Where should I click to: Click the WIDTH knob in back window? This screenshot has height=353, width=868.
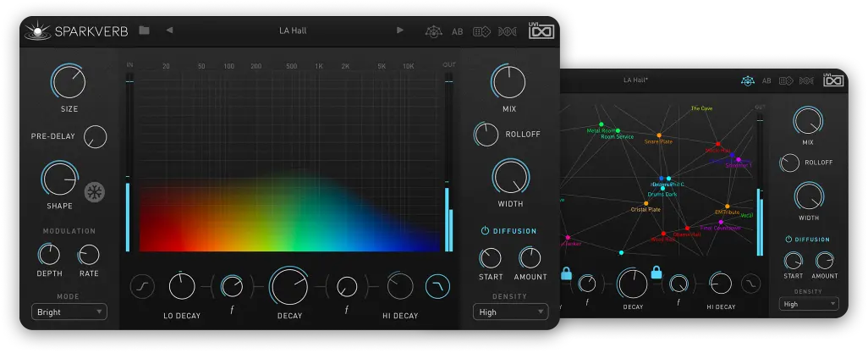[810, 196]
